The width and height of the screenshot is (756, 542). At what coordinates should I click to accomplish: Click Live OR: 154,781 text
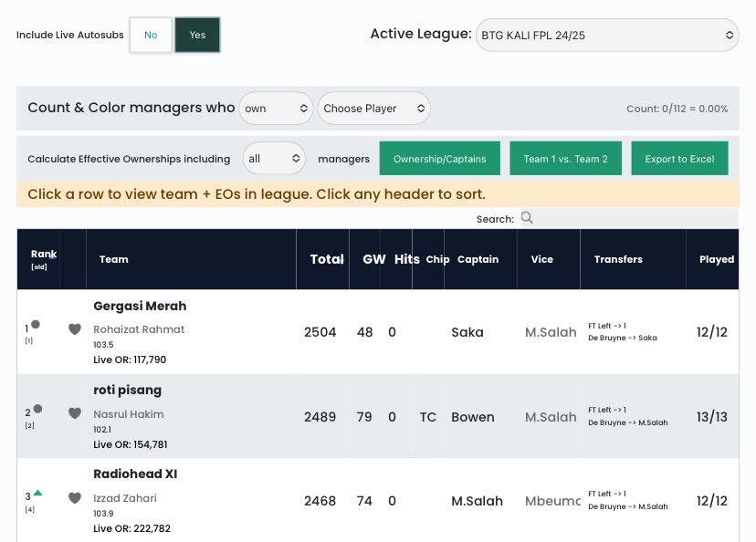(131, 444)
